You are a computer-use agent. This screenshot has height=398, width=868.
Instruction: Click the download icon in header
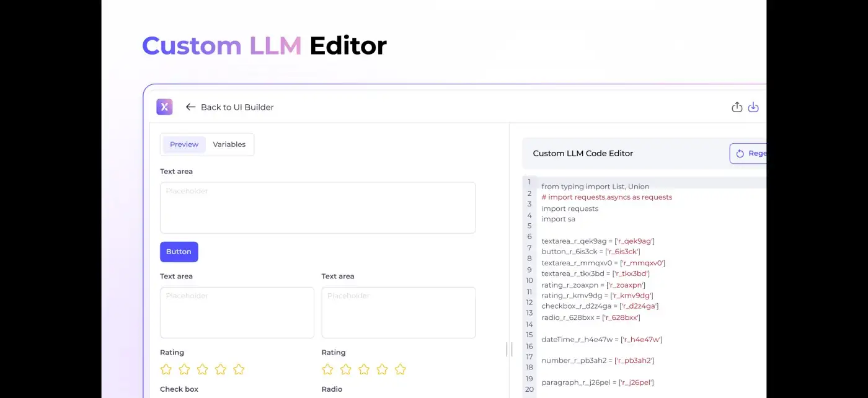coord(753,107)
